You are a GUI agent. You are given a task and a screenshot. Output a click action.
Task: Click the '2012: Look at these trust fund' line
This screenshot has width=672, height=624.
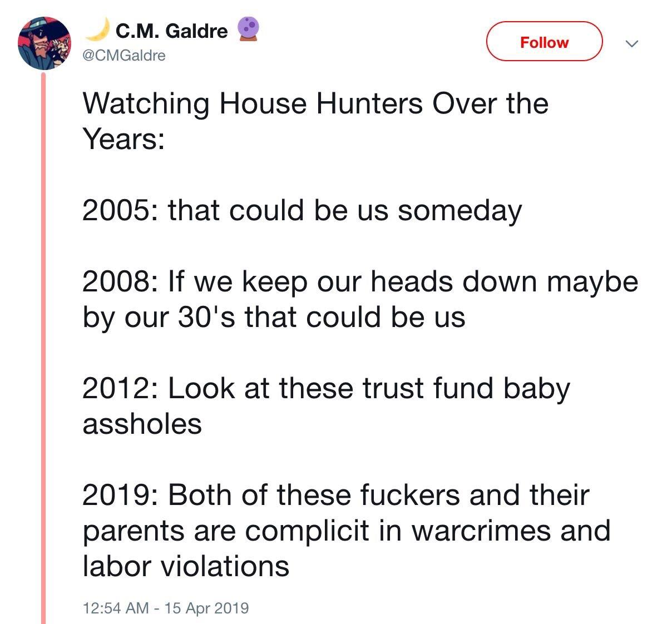click(x=326, y=388)
